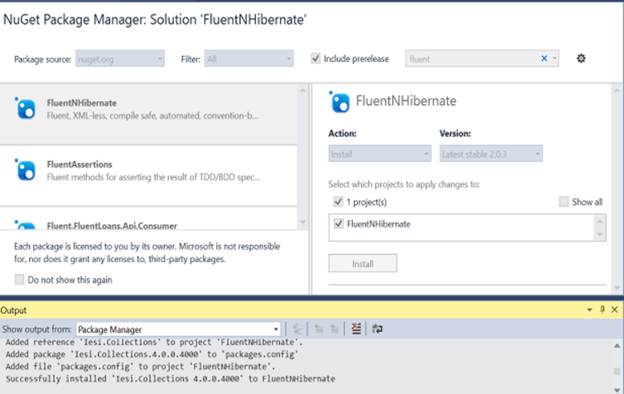Close the Output panel
This screenshot has height=394, width=624.
click(614, 310)
